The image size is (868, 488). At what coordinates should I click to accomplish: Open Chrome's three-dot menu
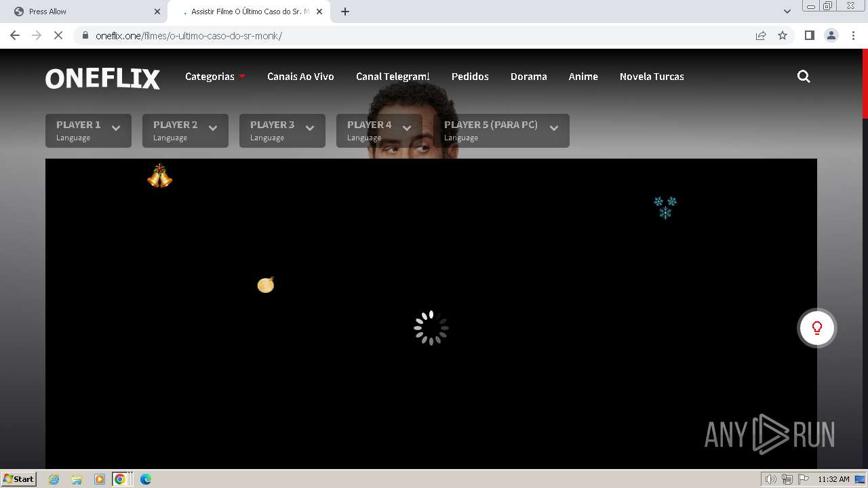[x=853, y=35]
